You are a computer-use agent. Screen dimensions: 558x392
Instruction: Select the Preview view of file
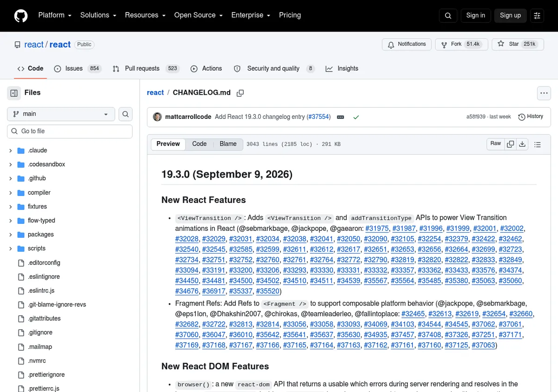(x=168, y=144)
